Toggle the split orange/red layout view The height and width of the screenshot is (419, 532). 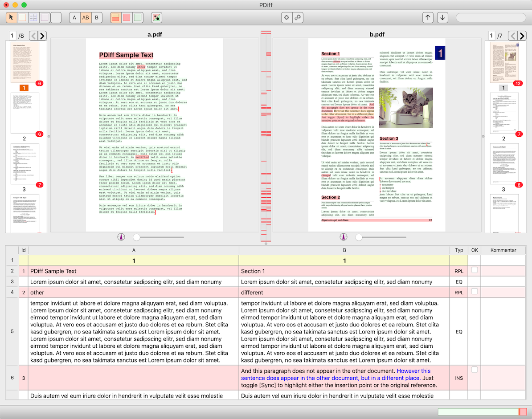coord(115,17)
